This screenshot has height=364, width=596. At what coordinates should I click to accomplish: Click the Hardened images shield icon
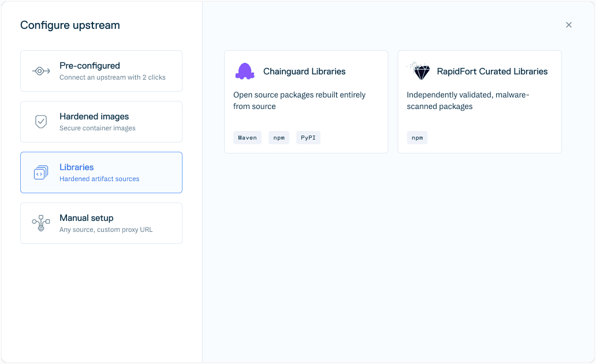click(x=41, y=122)
